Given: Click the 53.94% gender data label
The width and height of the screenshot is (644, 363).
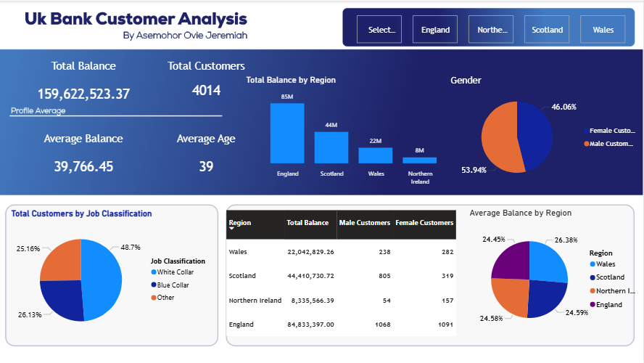Looking at the screenshot, I should click(x=474, y=170).
